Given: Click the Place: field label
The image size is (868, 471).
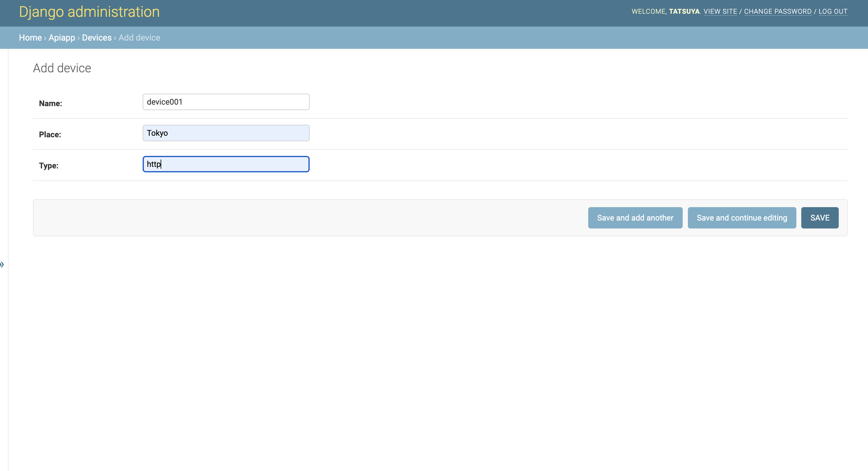Looking at the screenshot, I should (x=50, y=135).
